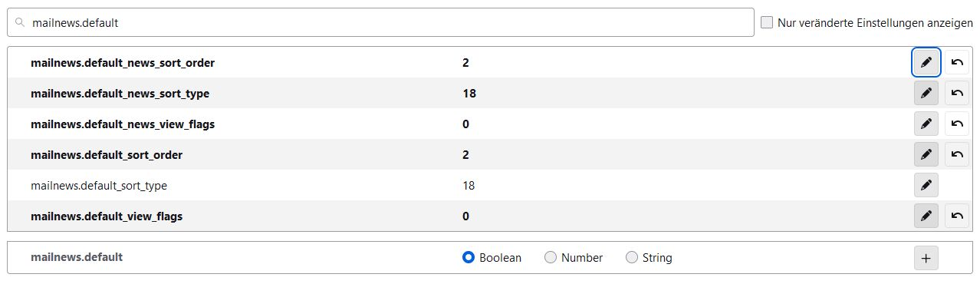
Task: Edit mailnews.default_news_sort_order with pencil icon
Action: (926, 62)
